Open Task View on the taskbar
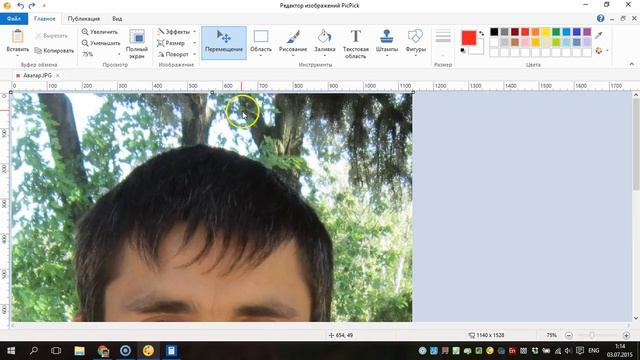Viewport: 640px width, 360px height. 56,351
